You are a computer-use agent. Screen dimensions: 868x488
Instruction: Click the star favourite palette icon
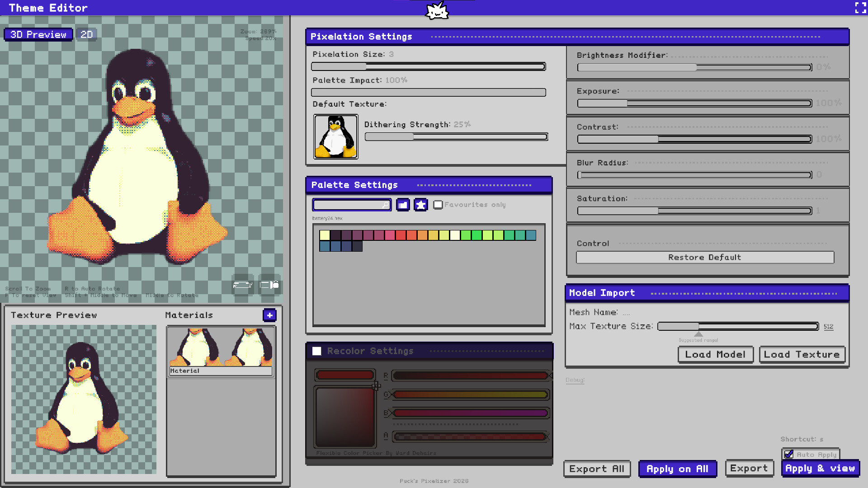point(420,205)
